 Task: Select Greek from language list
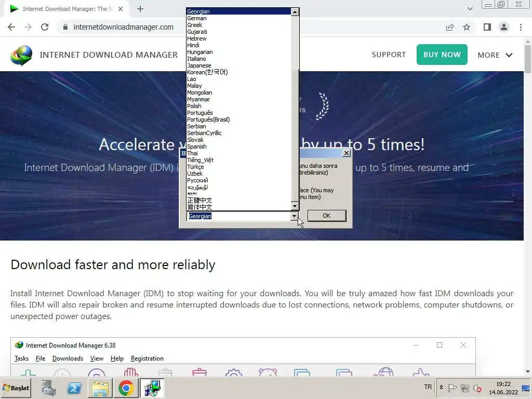(x=239, y=25)
